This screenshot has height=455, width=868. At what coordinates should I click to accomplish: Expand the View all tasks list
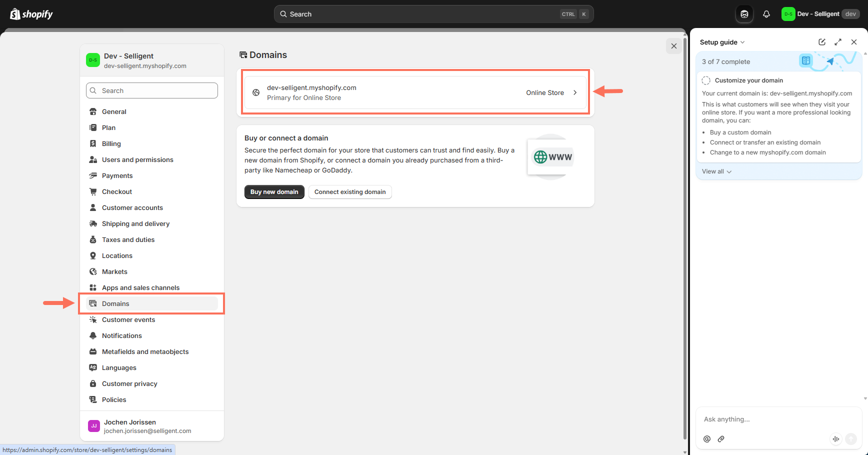pyautogui.click(x=716, y=171)
